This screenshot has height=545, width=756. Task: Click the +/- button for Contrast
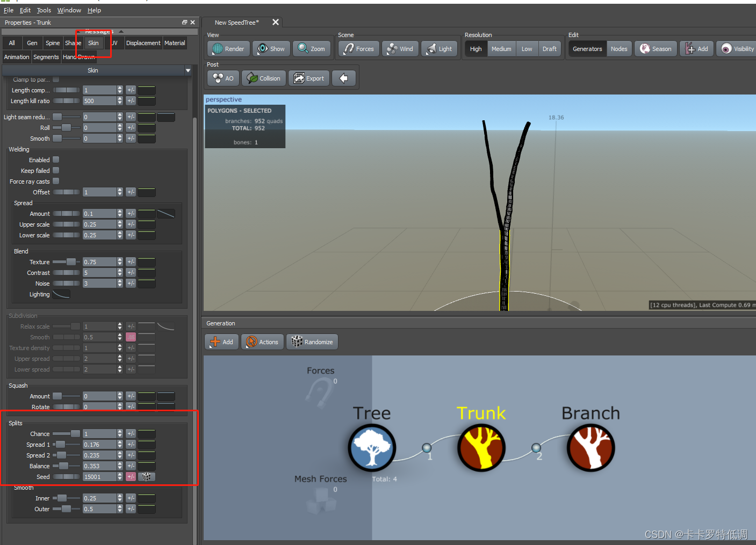point(131,273)
